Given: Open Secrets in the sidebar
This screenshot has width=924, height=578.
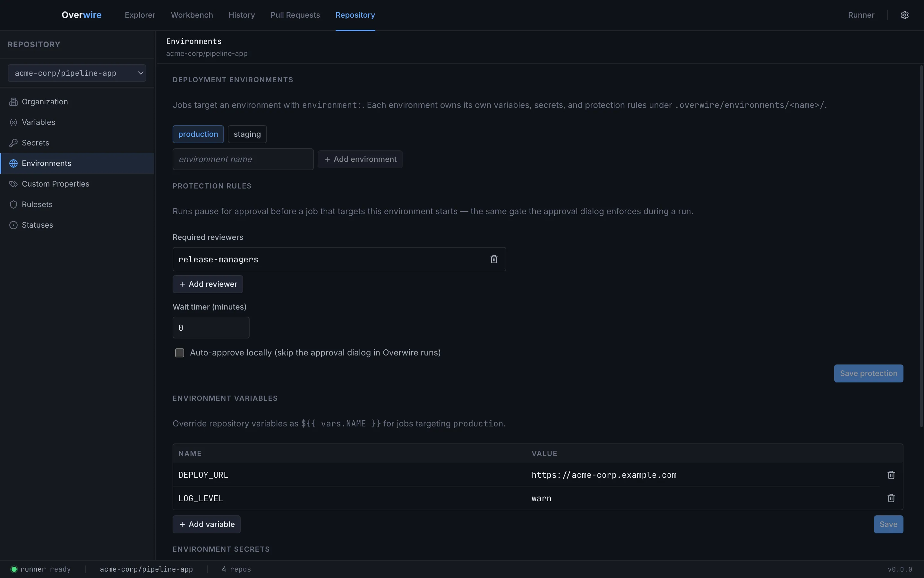Looking at the screenshot, I should pyautogui.click(x=77, y=143).
